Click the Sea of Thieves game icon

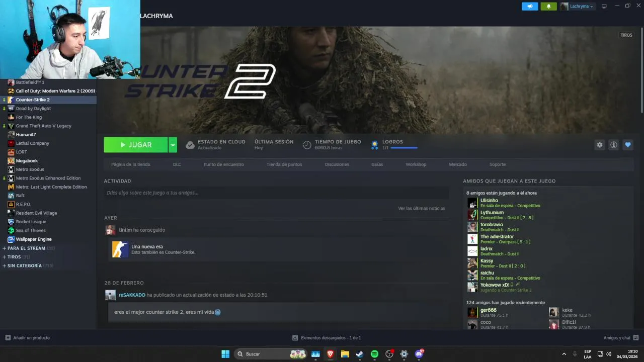pyautogui.click(x=11, y=230)
